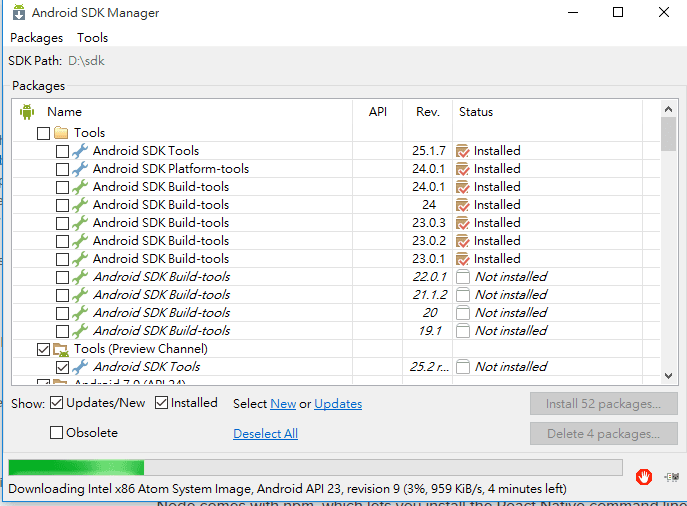Click the download progress bar

pos(314,468)
